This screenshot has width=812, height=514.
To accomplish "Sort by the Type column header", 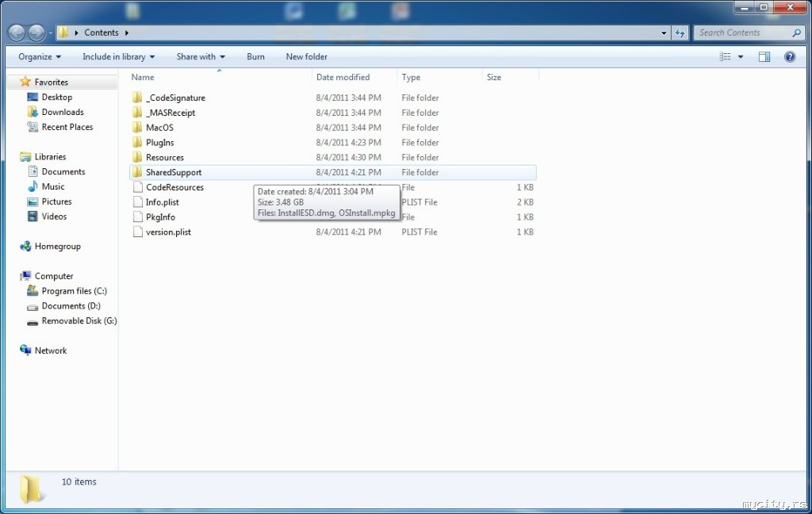I will 412,77.
